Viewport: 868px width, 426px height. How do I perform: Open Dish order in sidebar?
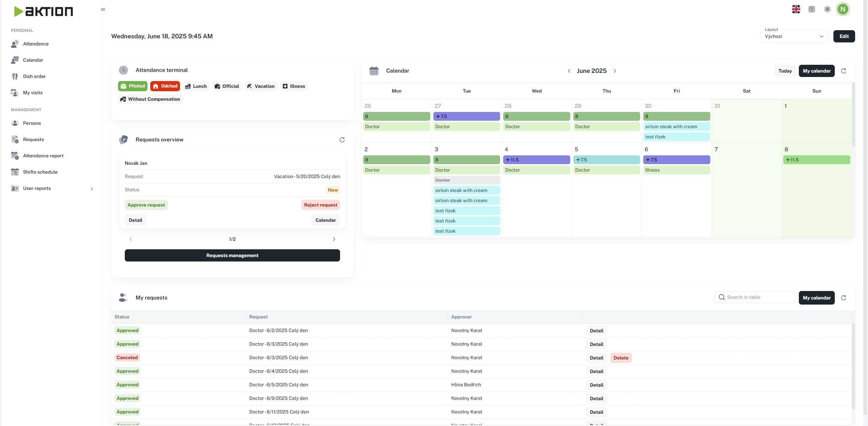(x=34, y=76)
